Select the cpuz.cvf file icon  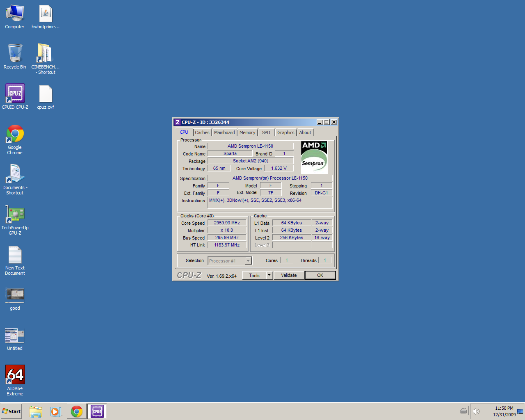(46, 98)
